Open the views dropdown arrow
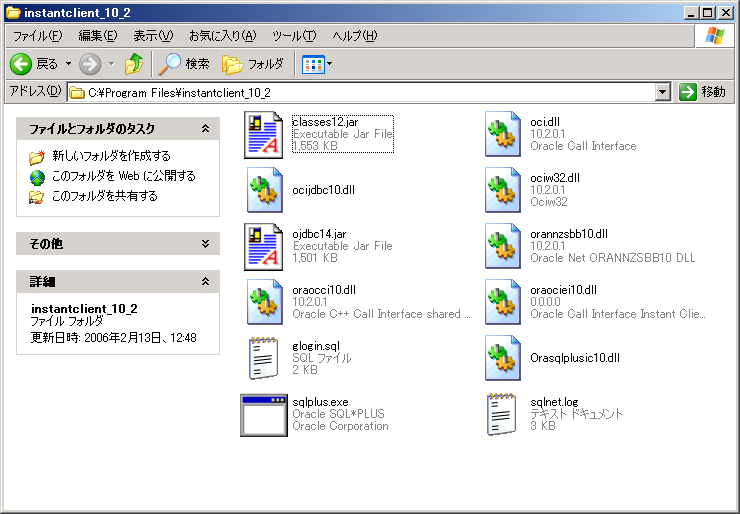 329,64
